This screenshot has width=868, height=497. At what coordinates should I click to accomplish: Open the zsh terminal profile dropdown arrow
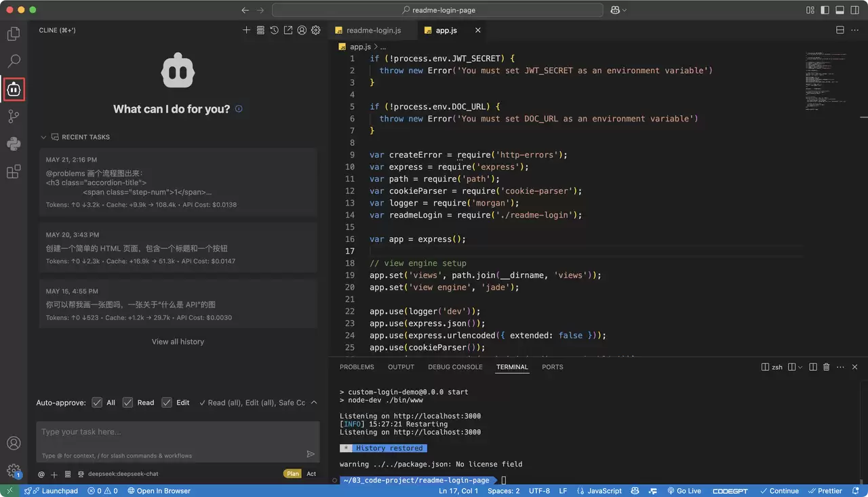click(x=800, y=367)
